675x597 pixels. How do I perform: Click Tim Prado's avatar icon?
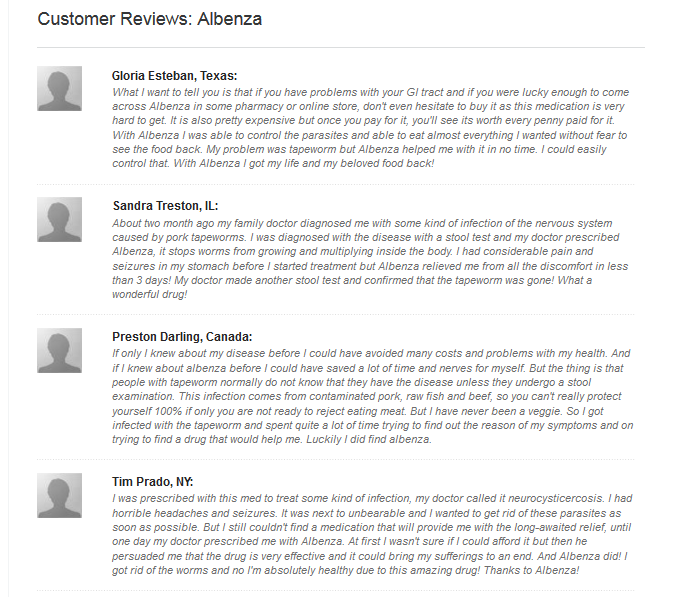click(59, 495)
